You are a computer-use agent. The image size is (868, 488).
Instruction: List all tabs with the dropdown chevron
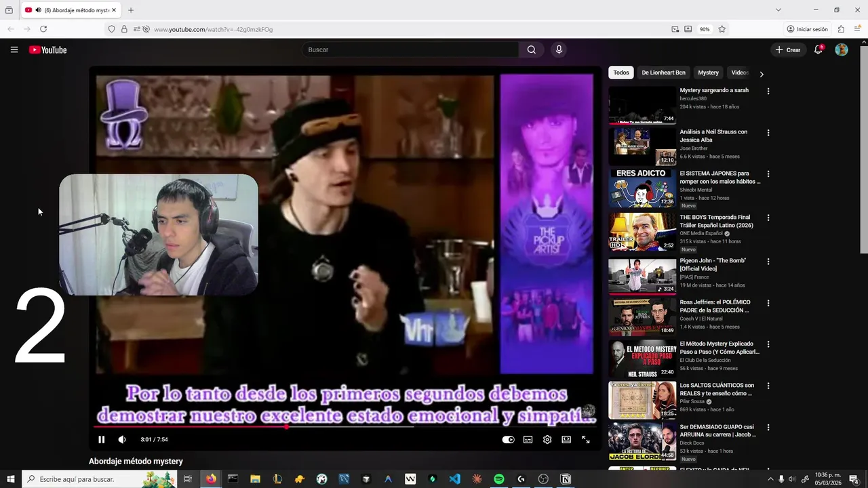point(778,10)
